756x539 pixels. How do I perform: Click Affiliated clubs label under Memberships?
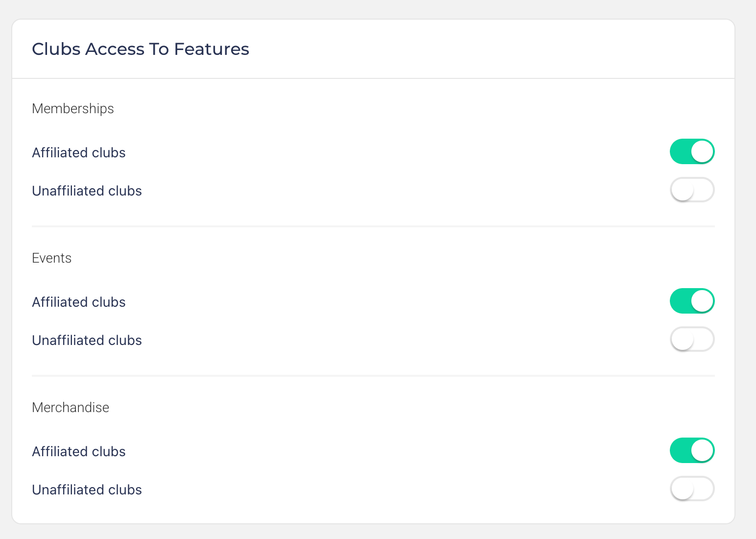79,153
